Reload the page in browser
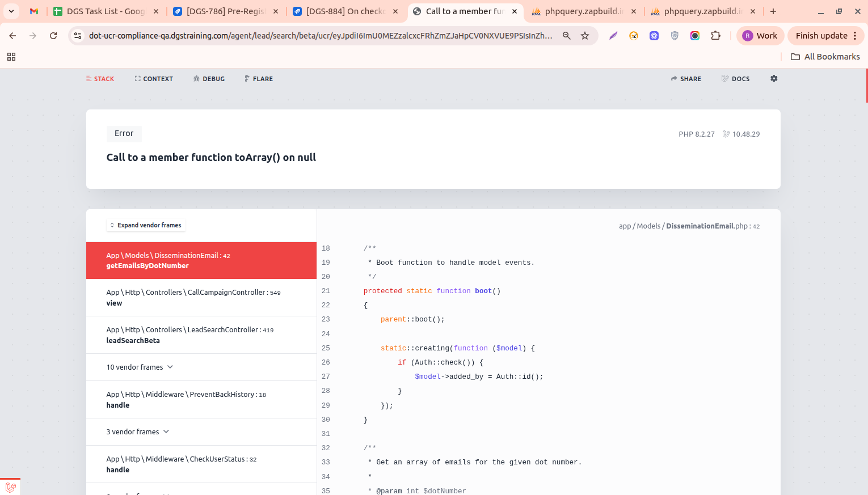868x495 pixels. tap(53, 36)
